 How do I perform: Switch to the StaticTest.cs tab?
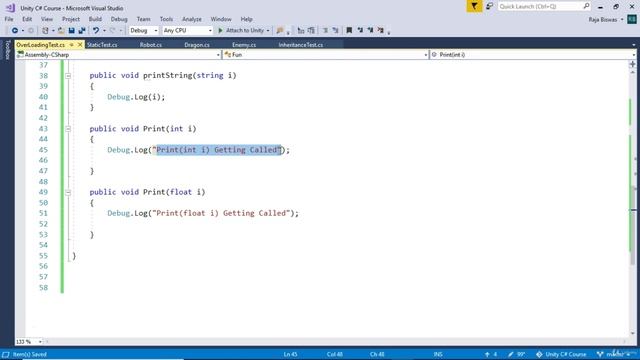point(102,45)
